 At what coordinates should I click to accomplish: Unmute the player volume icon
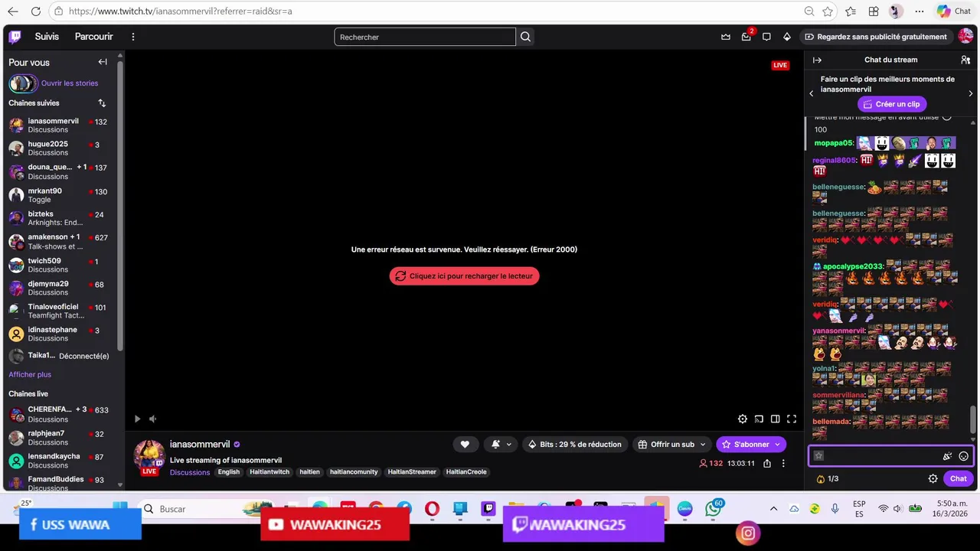pyautogui.click(x=152, y=419)
